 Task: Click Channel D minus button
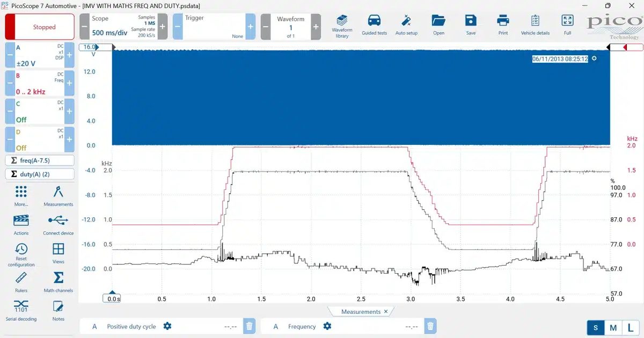pos(10,139)
